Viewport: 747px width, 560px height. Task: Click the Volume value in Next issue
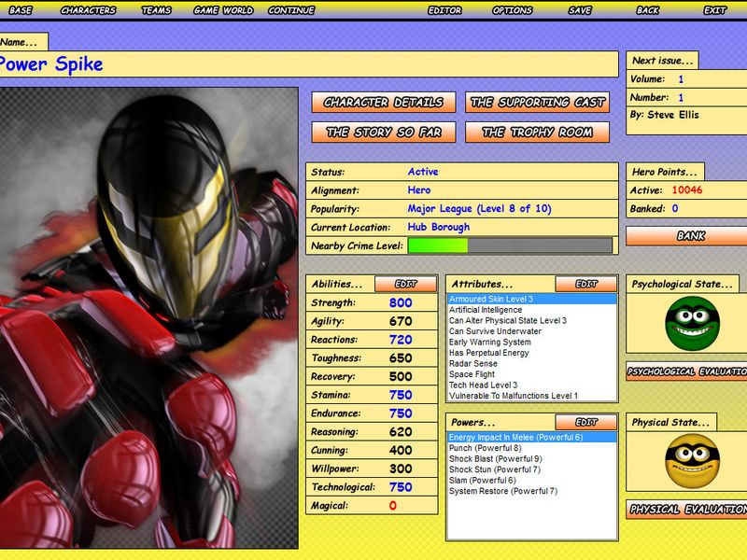tap(681, 79)
